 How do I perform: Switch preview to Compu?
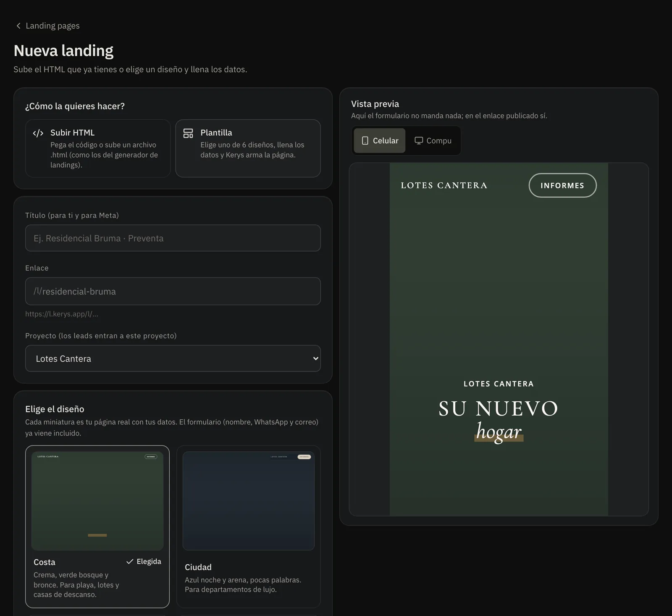coord(433,141)
